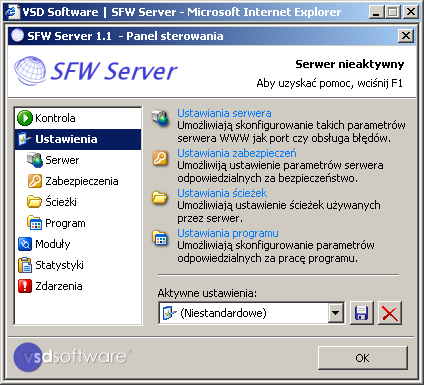Click the red Zdarzenia exclamation icon

pos(25,286)
